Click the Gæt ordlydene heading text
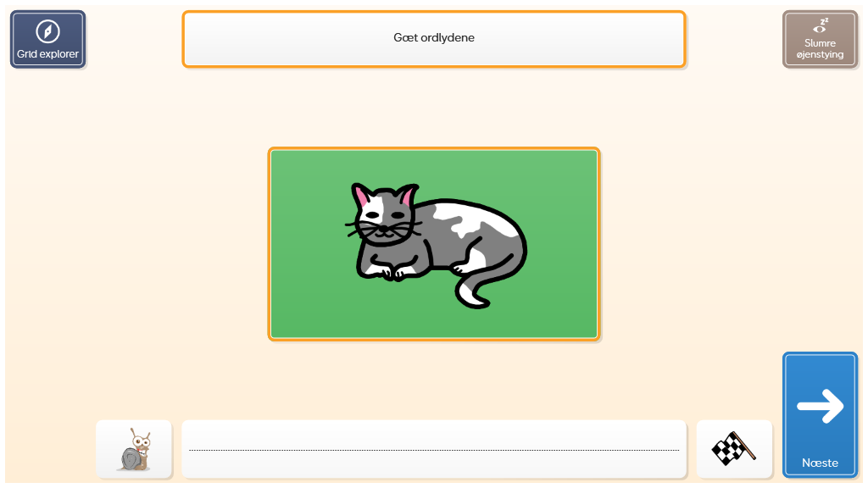This screenshot has height=488, width=868. [434, 37]
